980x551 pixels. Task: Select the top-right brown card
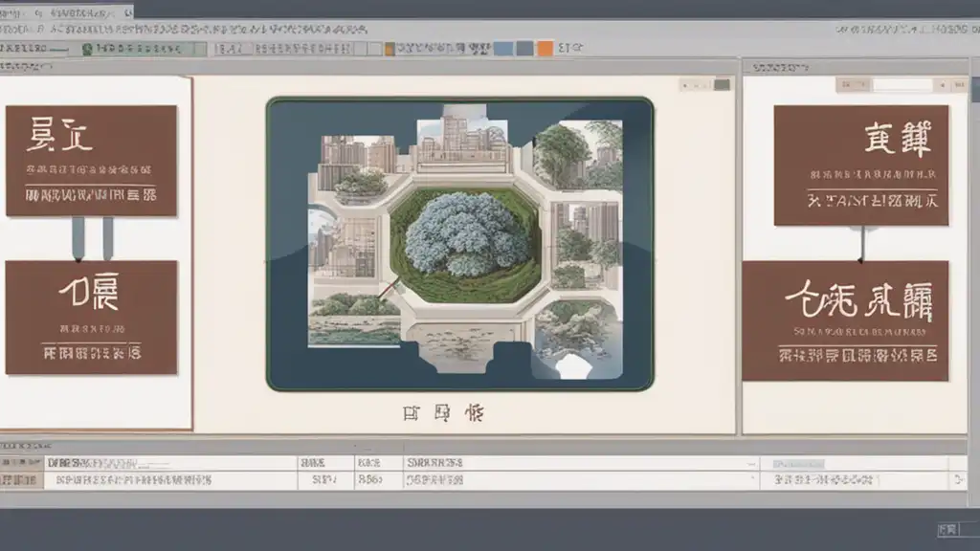860,165
